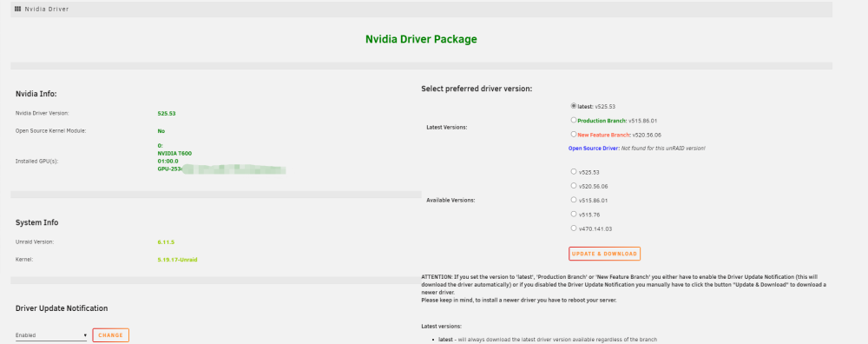
Task: Click 'Select preferred driver version:' heading
Action: [x=477, y=89]
